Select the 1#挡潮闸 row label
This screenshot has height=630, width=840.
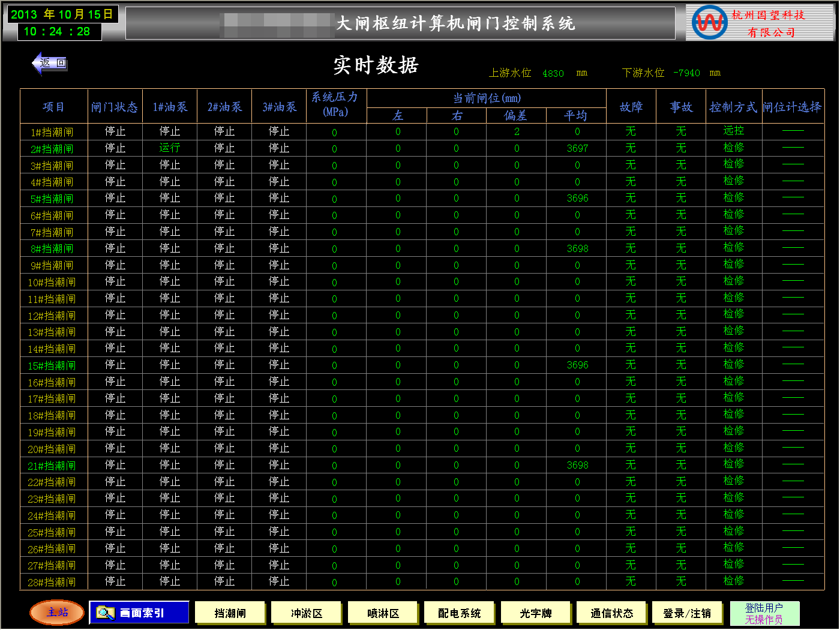tap(52, 132)
